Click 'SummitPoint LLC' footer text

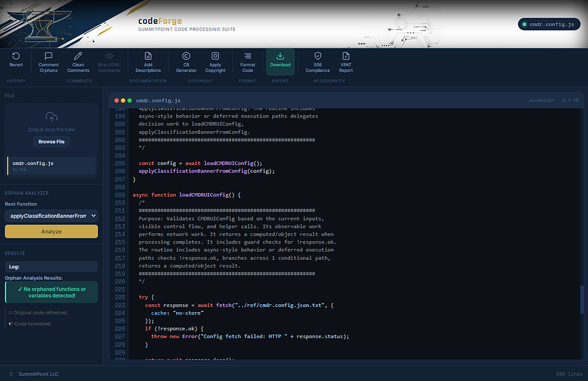point(38,374)
